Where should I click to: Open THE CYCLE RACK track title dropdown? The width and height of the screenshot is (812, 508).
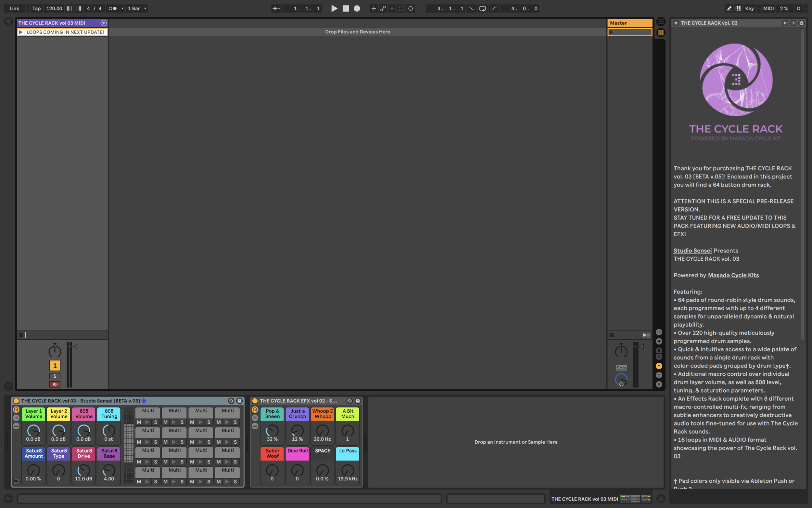coord(104,23)
